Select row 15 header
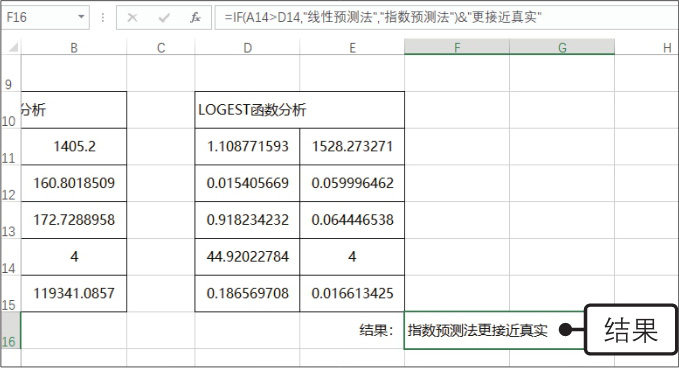The height and width of the screenshot is (368, 679). click(x=10, y=294)
